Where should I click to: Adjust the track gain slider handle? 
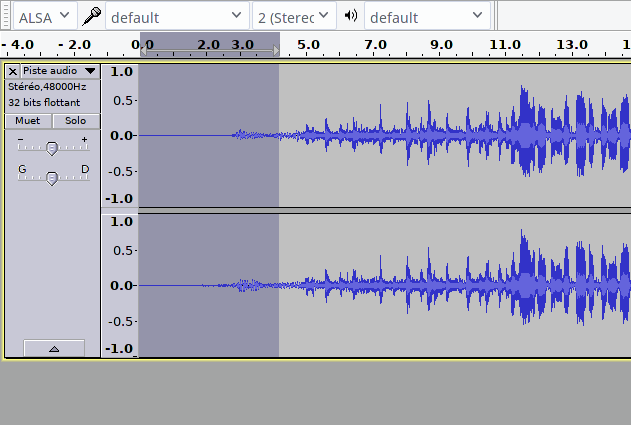pos(52,149)
